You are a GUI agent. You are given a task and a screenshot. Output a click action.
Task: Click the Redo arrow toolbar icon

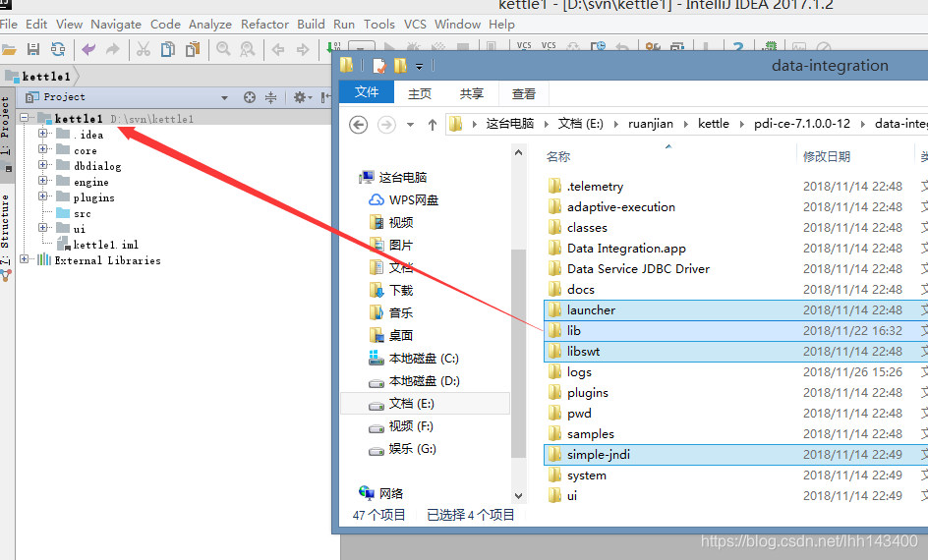(112, 49)
